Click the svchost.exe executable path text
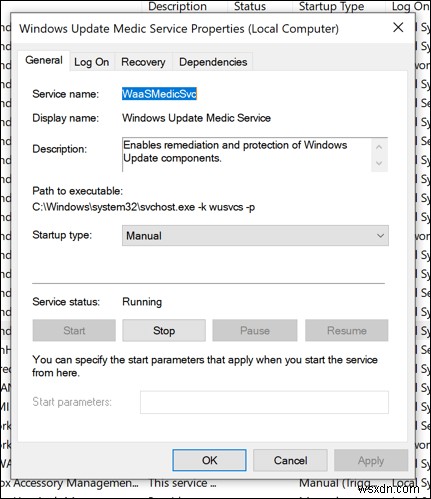 pyautogui.click(x=143, y=207)
